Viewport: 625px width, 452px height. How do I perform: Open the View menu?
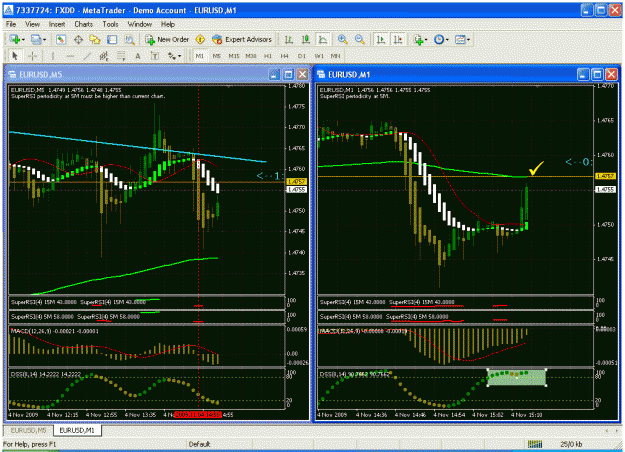point(32,24)
